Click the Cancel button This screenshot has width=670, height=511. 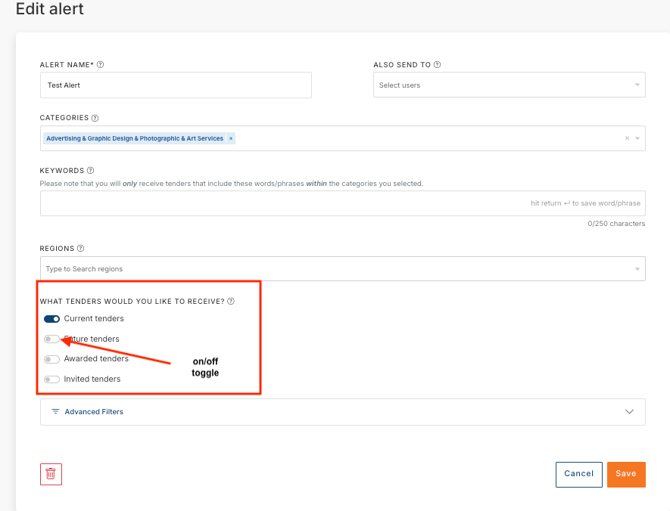[578, 474]
